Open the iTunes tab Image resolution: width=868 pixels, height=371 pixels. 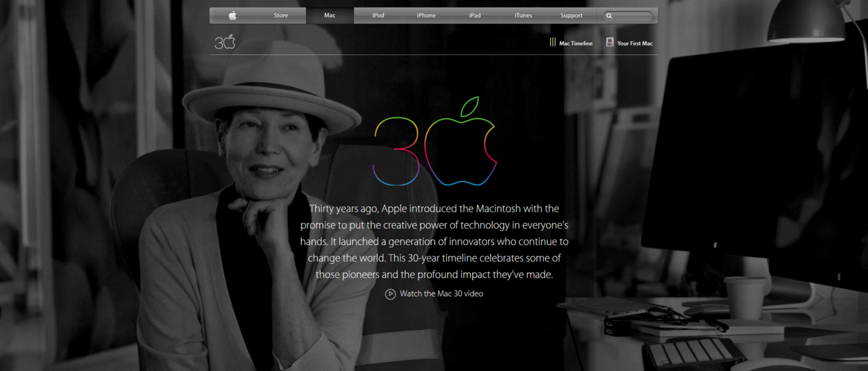523,16
